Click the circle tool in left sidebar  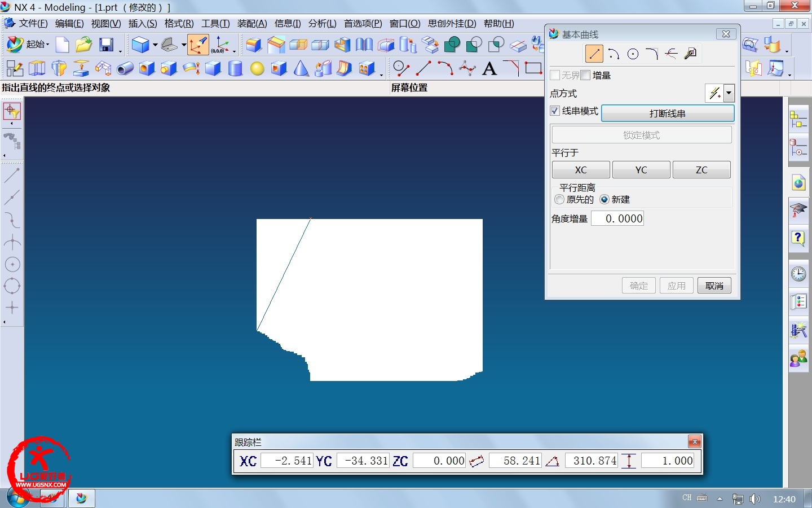coord(12,264)
